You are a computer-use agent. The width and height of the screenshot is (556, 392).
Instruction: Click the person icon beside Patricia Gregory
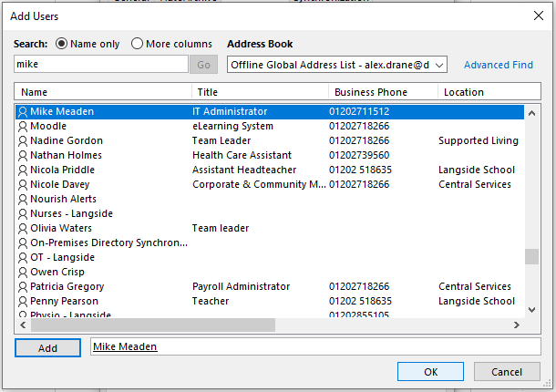coord(23,287)
